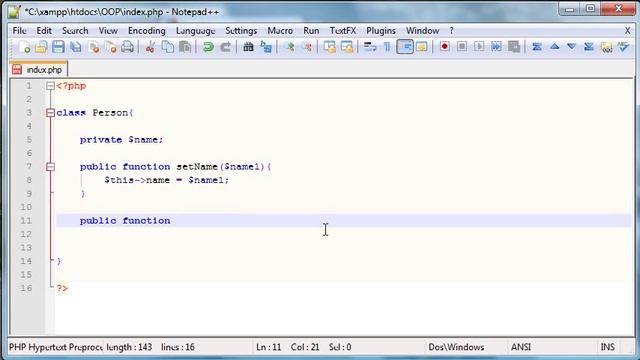Toggle the highlighted indent guide icon

(405, 47)
